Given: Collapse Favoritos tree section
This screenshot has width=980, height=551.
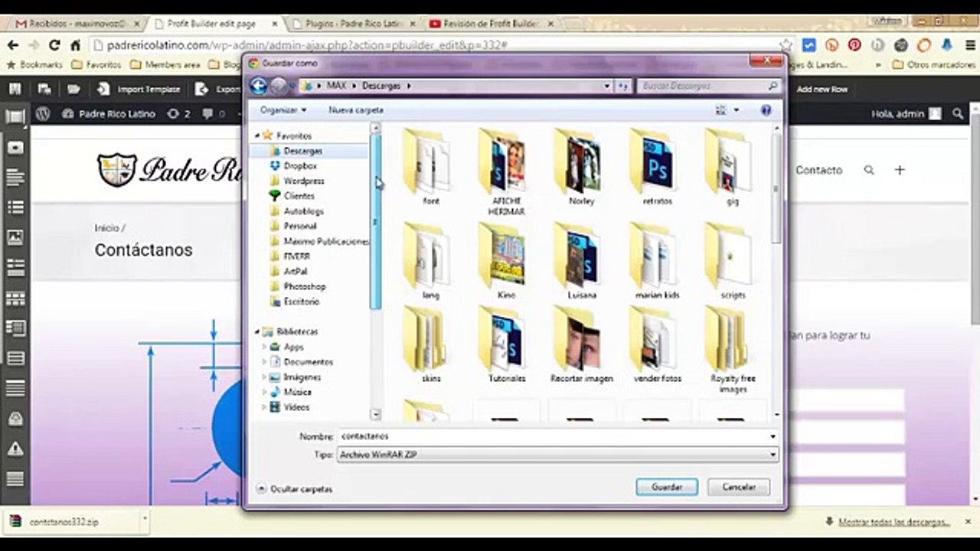Looking at the screenshot, I should pyautogui.click(x=257, y=135).
